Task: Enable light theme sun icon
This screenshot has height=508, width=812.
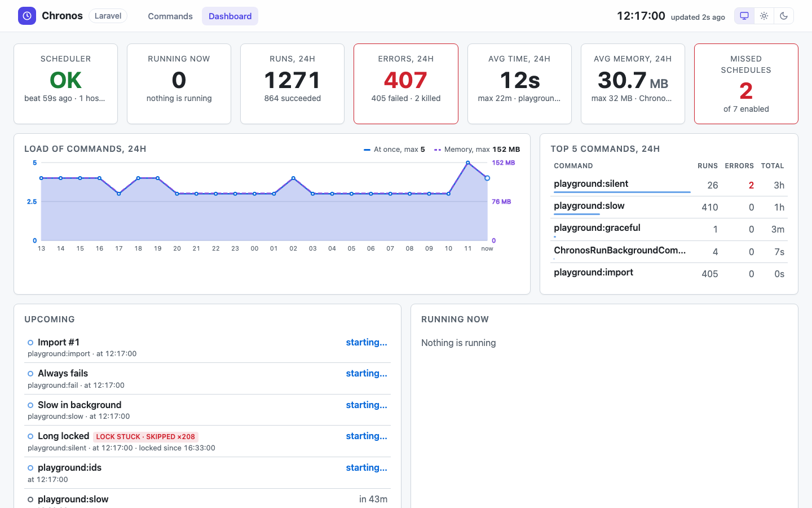Action: pyautogui.click(x=764, y=16)
